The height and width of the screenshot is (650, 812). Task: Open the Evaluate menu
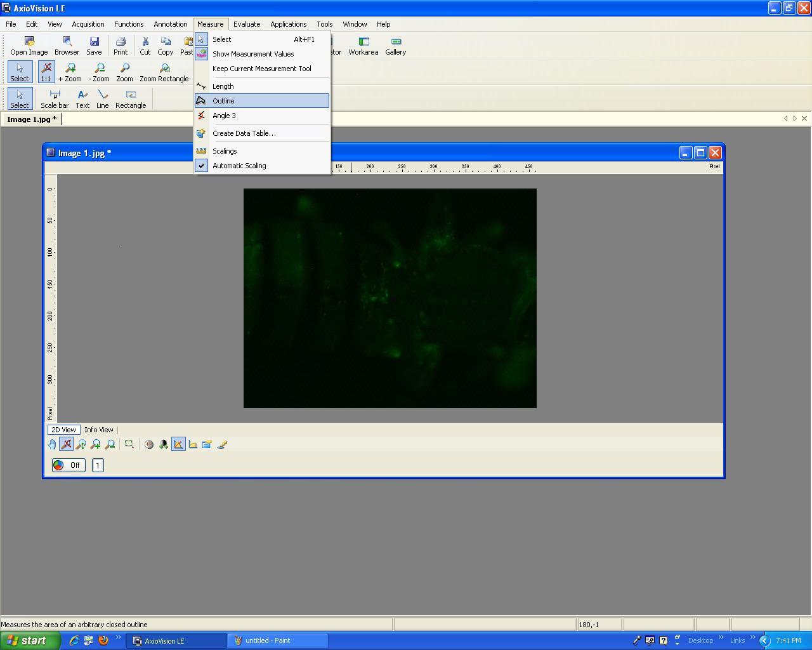point(246,24)
